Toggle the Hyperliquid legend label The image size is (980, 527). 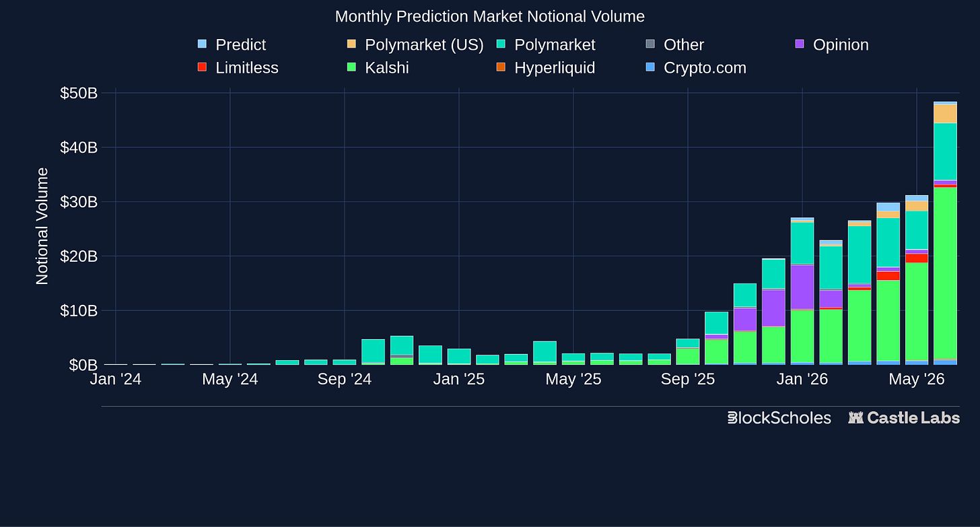tap(555, 67)
